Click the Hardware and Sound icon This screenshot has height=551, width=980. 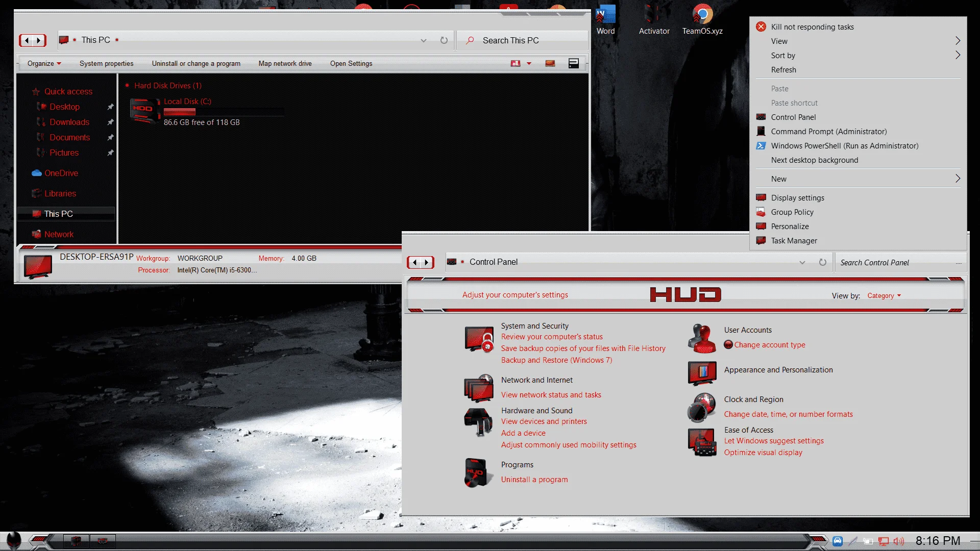pyautogui.click(x=478, y=421)
